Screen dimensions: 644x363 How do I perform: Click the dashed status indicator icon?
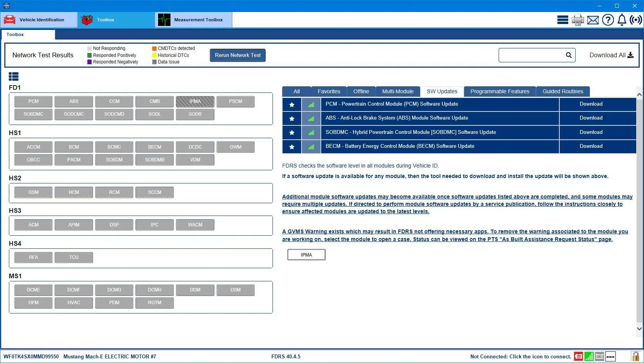point(610,356)
